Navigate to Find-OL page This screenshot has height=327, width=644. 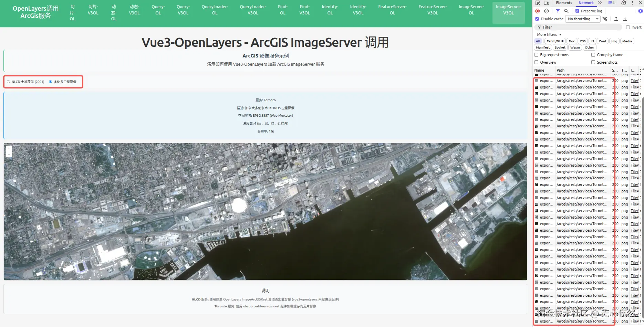tap(283, 10)
